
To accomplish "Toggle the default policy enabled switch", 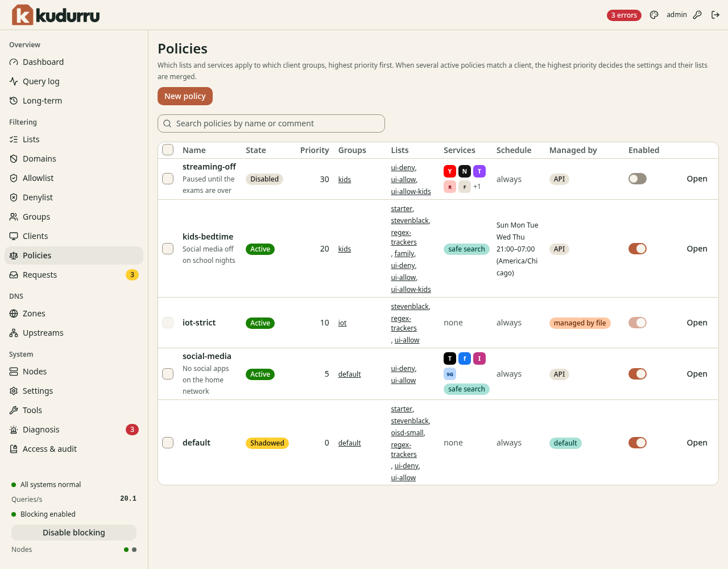I will click(638, 443).
